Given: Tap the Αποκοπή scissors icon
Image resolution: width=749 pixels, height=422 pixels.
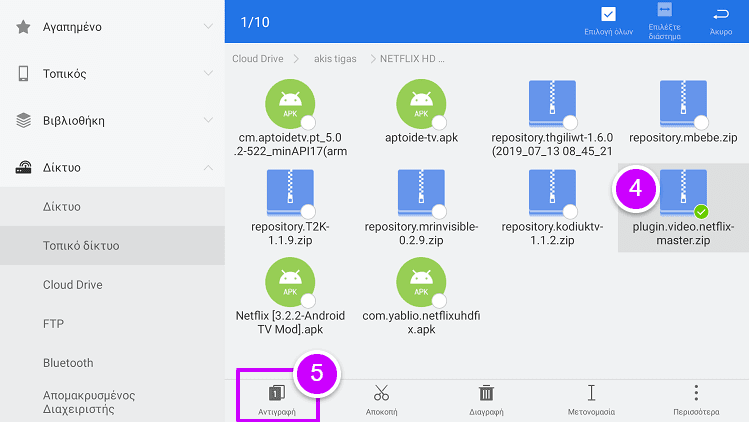Looking at the screenshot, I should point(381,393).
